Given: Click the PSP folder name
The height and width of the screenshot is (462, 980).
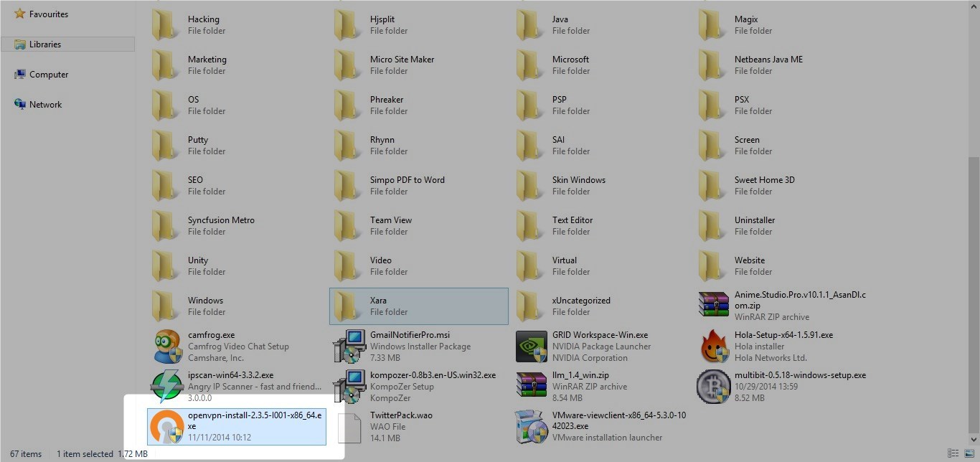Looking at the screenshot, I should (x=559, y=100).
